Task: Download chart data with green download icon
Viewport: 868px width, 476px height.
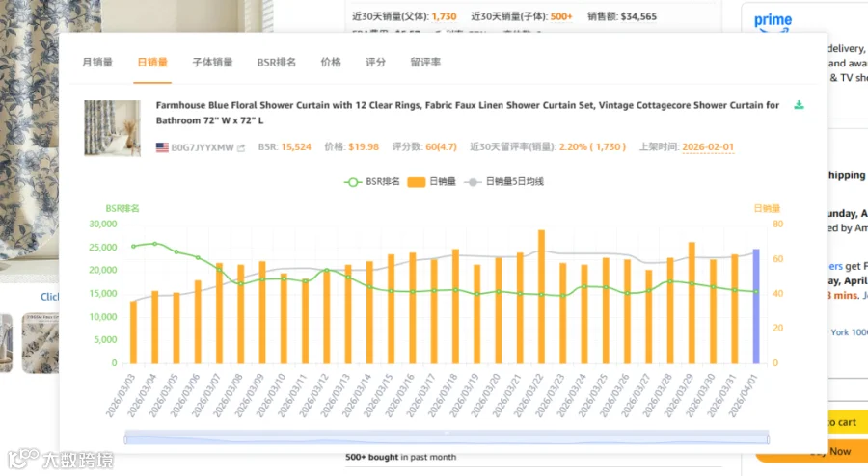Action: 799,105
